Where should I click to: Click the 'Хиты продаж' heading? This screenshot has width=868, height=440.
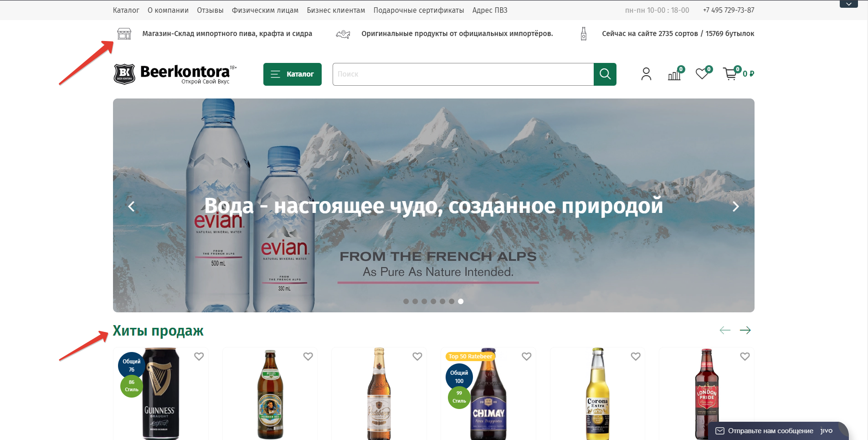158,331
